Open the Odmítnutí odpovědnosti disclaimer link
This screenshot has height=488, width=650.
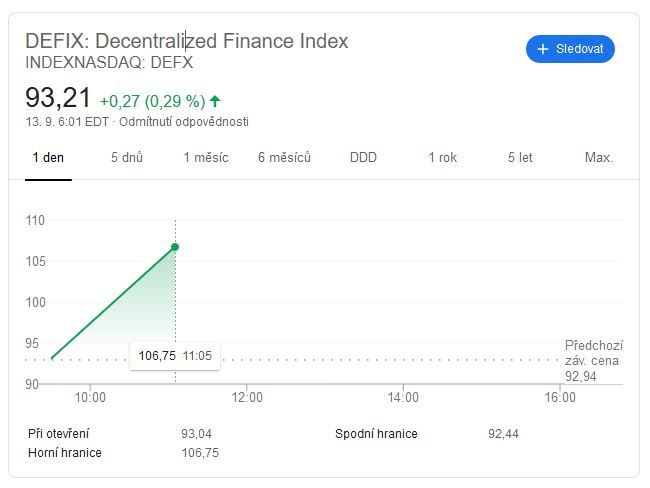pyautogui.click(x=184, y=122)
